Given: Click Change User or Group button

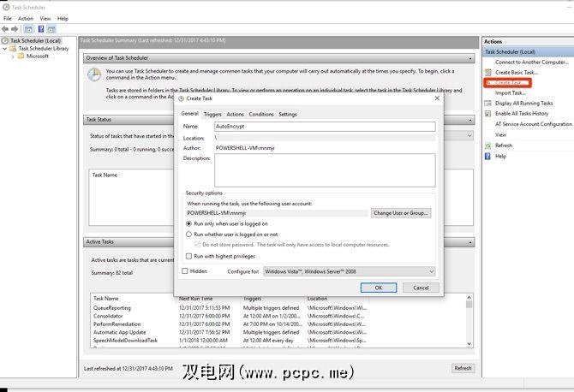Looking at the screenshot, I should pyautogui.click(x=401, y=213).
